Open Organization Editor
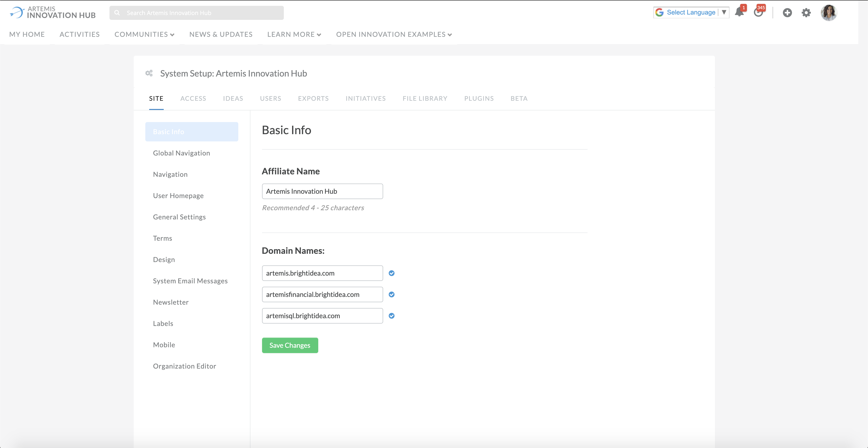Image resolution: width=868 pixels, height=448 pixels. point(184,366)
